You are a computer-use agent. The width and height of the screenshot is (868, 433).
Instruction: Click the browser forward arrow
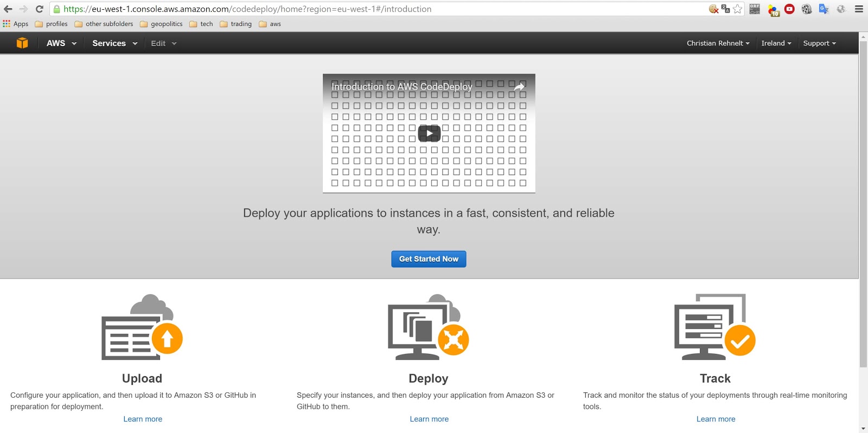pos(23,9)
